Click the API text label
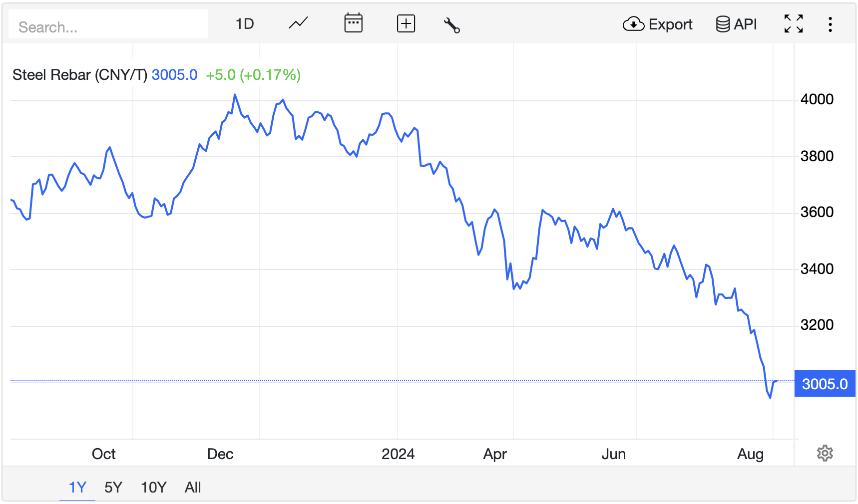Image resolution: width=858 pixels, height=504 pixels. pos(745,24)
